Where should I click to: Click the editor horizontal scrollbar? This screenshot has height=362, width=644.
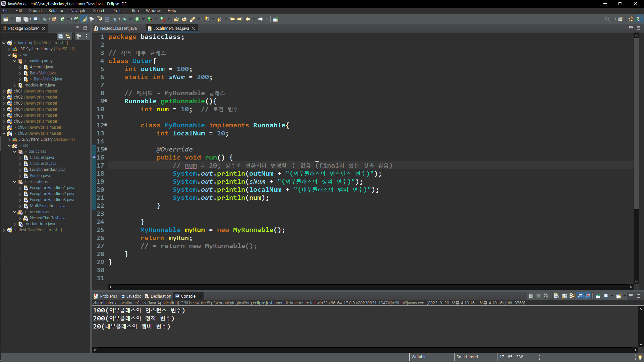click(x=369, y=287)
